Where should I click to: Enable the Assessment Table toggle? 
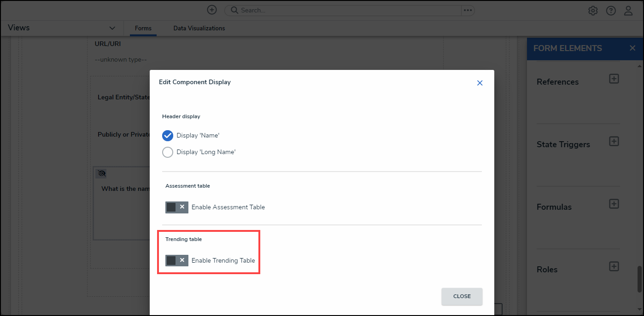(176, 207)
